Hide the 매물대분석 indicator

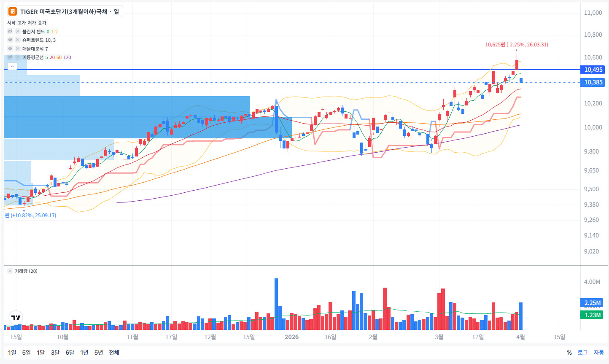[10, 49]
